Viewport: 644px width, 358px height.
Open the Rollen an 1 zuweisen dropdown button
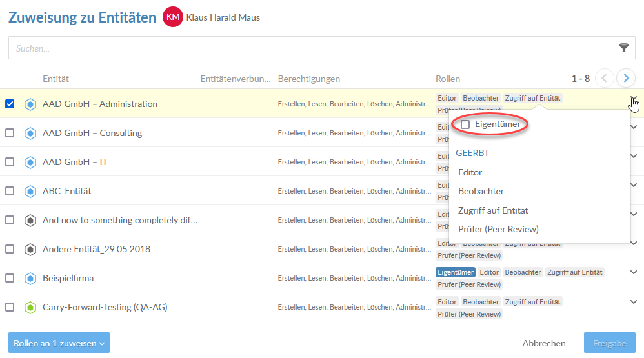pyautogui.click(x=59, y=343)
